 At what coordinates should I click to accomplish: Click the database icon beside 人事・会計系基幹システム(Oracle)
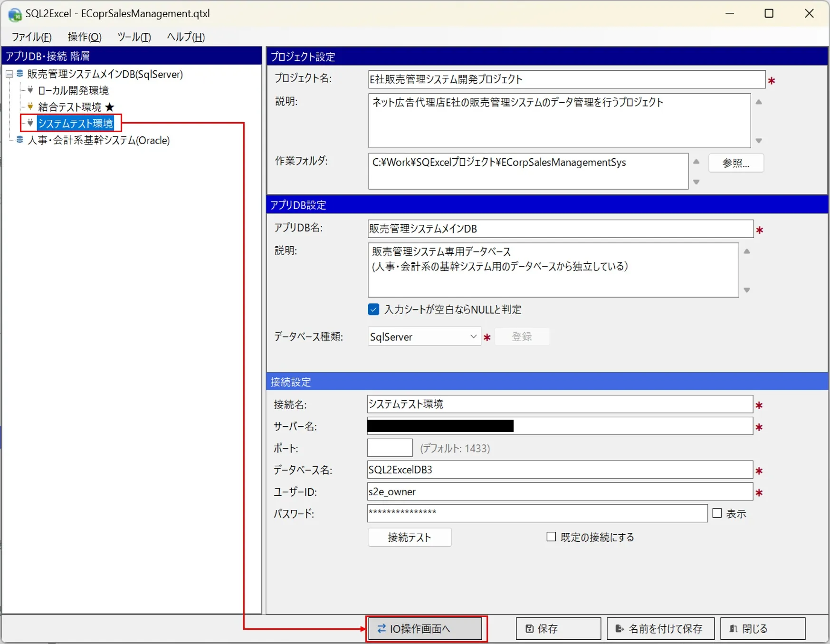tap(20, 140)
